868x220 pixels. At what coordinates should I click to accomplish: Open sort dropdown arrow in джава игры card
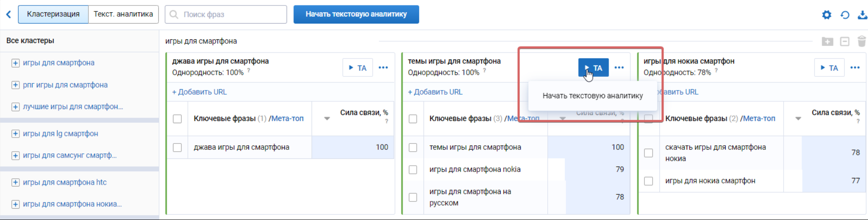coord(327,119)
